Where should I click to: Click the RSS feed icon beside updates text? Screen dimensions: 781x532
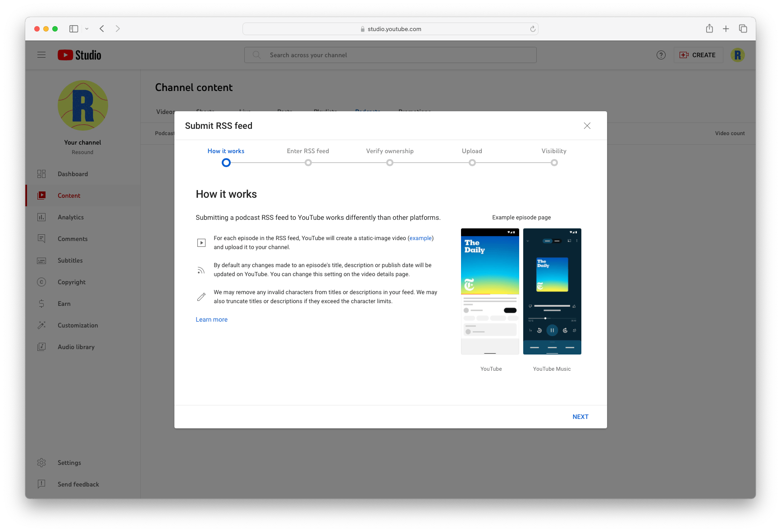pos(201,270)
